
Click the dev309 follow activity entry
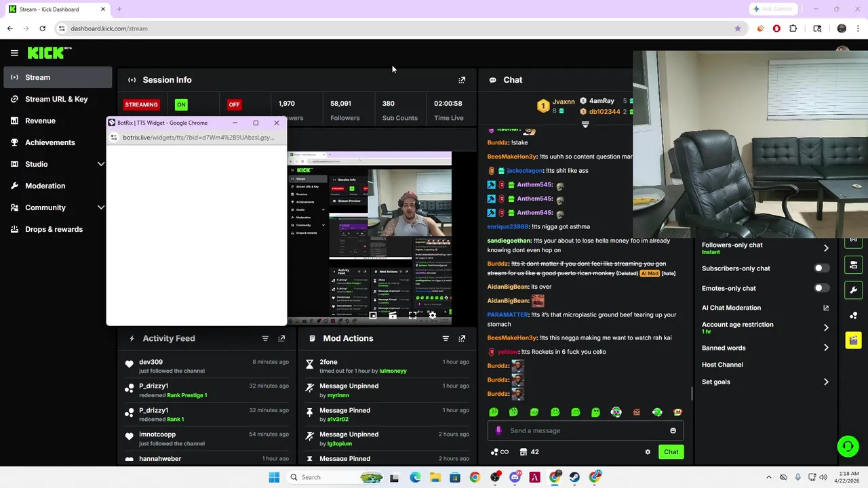click(x=207, y=366)
